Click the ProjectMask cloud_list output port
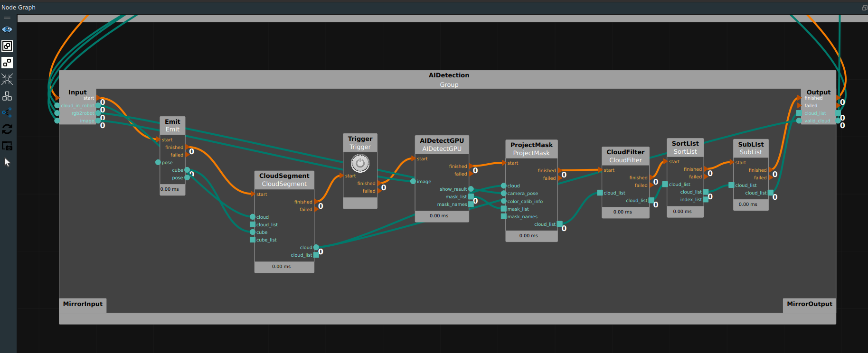This screenshot has height=353, width=868. [x=560, y=224]
